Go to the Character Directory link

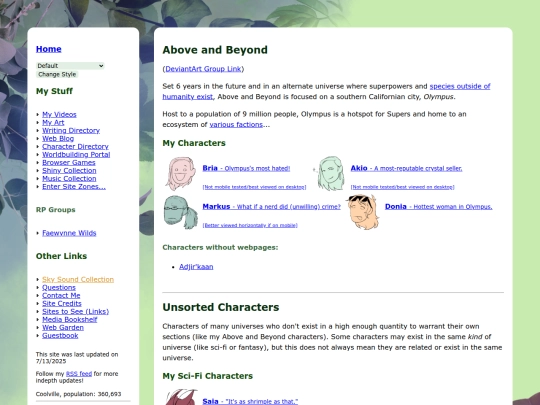pos(75,146)
